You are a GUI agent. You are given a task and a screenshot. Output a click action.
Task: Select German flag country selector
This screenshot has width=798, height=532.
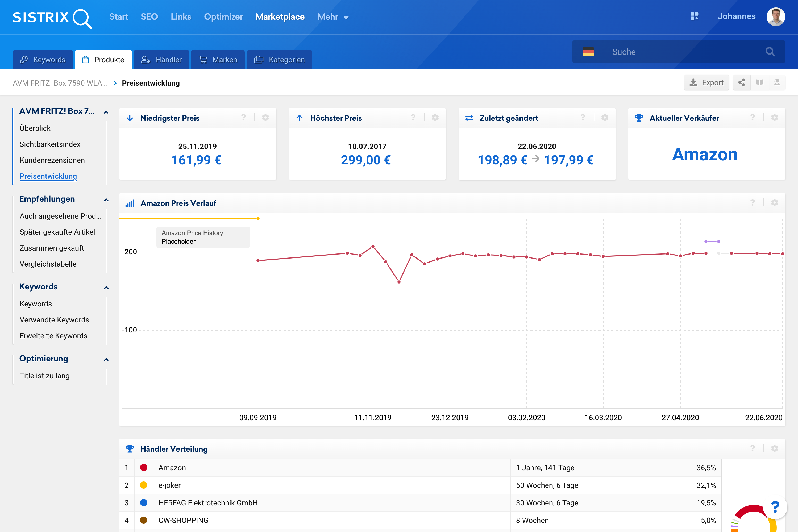pos(588,52)
